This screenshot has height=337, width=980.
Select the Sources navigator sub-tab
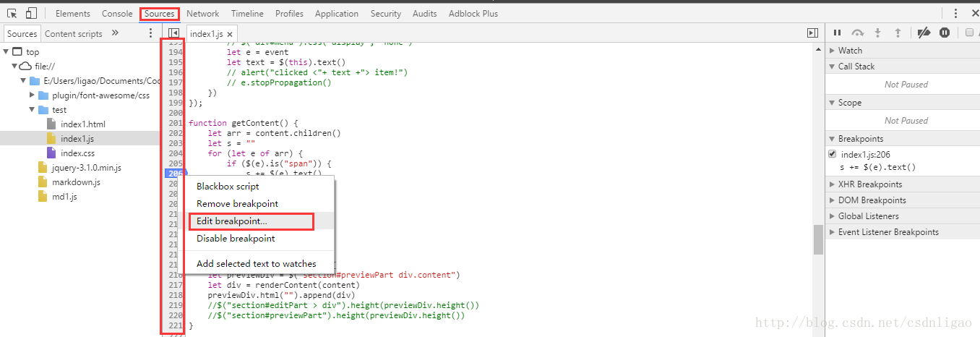[22, 33]
